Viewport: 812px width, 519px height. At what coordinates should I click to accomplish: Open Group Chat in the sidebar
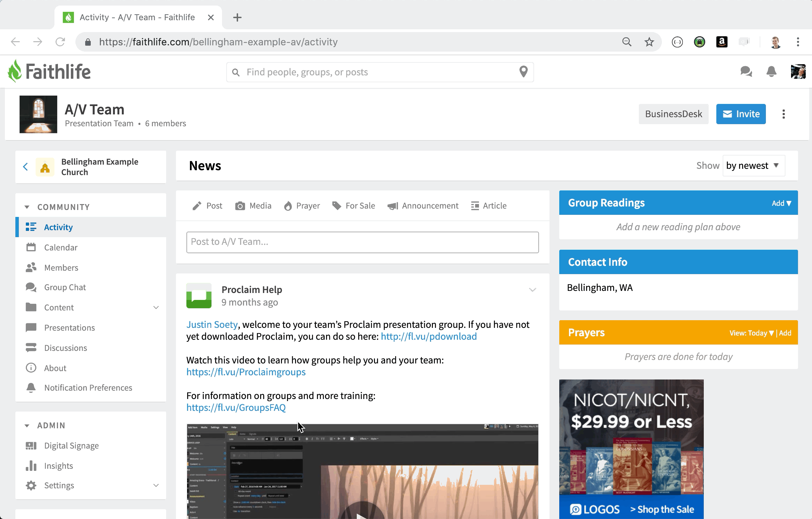point(91,287)
